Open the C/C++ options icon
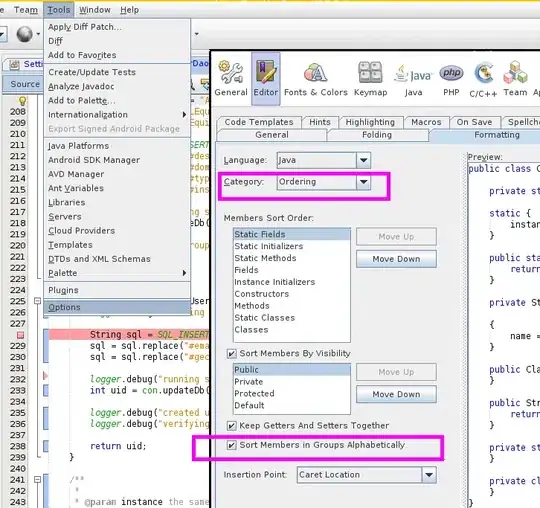 pyautogui.click(x=483, y=79)
